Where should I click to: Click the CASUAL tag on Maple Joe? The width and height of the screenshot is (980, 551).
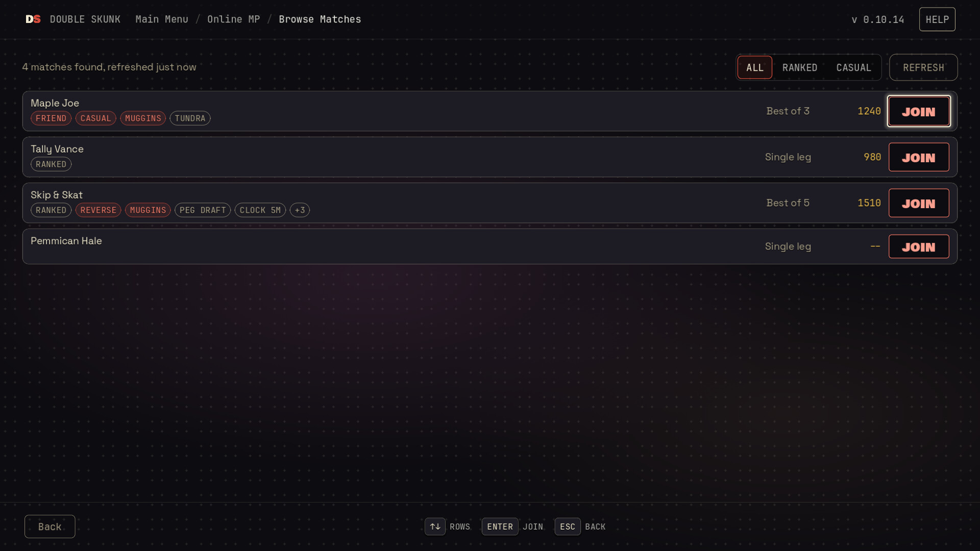click(96, 118)
